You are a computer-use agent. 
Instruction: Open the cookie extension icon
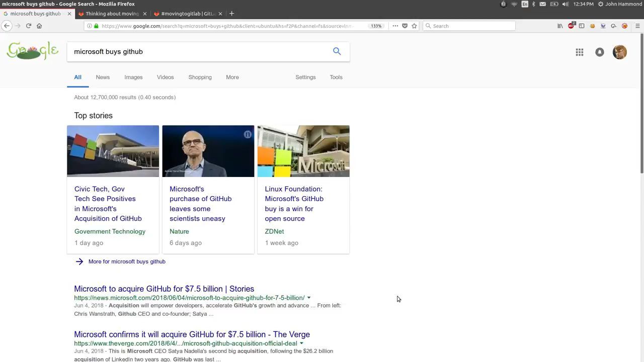(592, 26)
